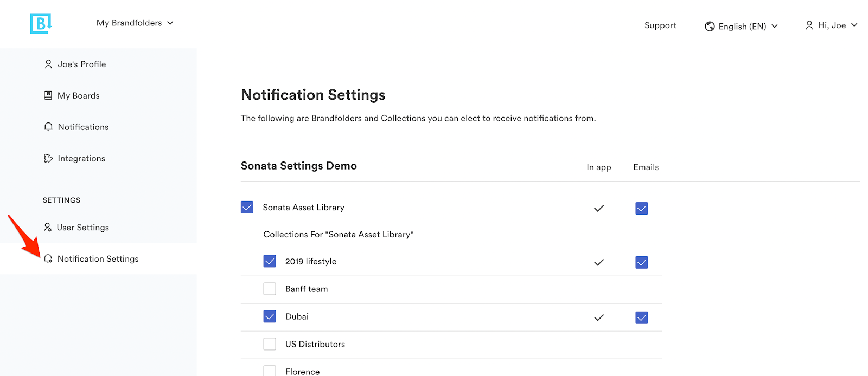This screenshot has height=376, width=868.
Task: Click the Notifications bell icon
Action: coord(48,127)
